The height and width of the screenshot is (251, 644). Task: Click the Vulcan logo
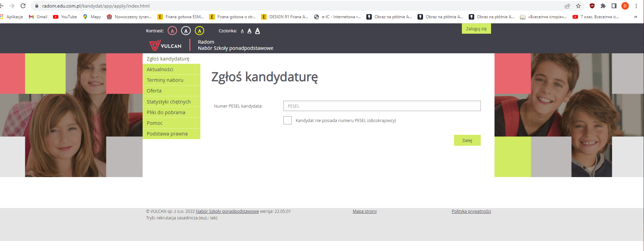(x=166, y=45)
